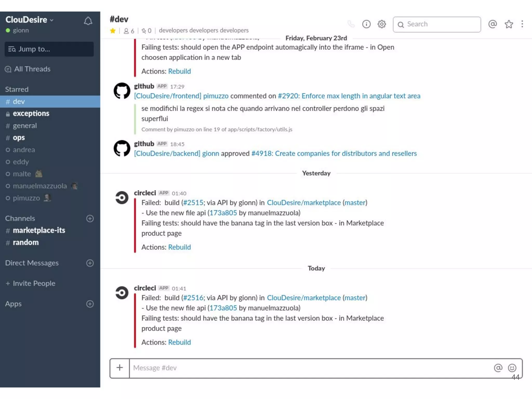Toggle the yellow channel star for #dev
532x399 pixels.
click(x=113, y=31)
